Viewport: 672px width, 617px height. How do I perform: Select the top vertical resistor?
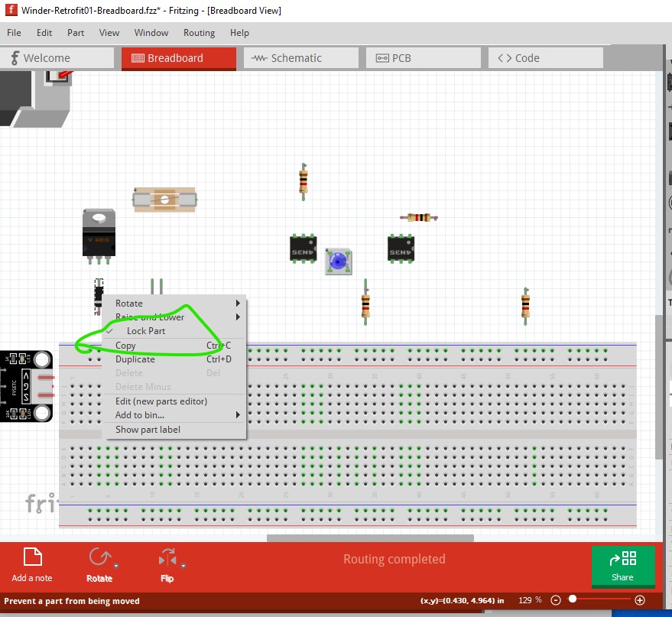pyautogui.click(x=304, y=182)
